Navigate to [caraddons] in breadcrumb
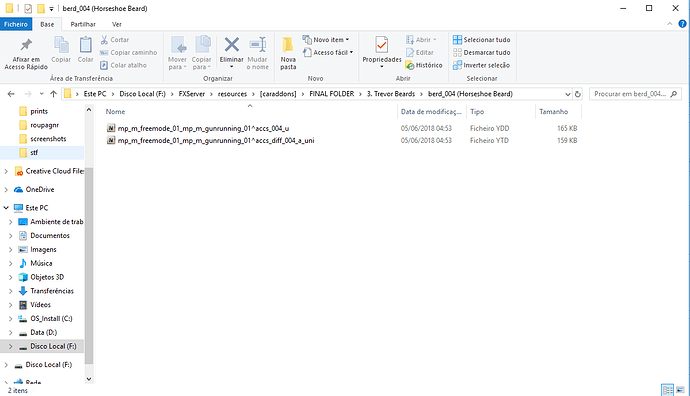The image size is (690, 396). click(278, 94)
